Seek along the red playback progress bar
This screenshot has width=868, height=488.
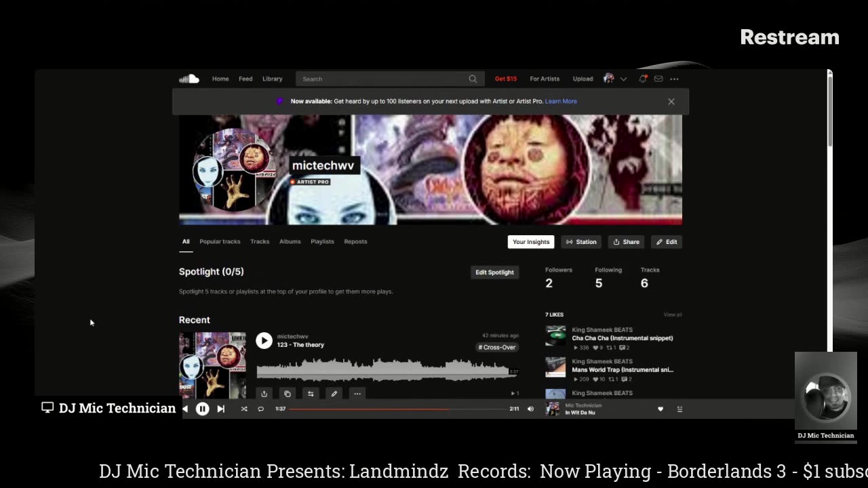pos(397,409)
